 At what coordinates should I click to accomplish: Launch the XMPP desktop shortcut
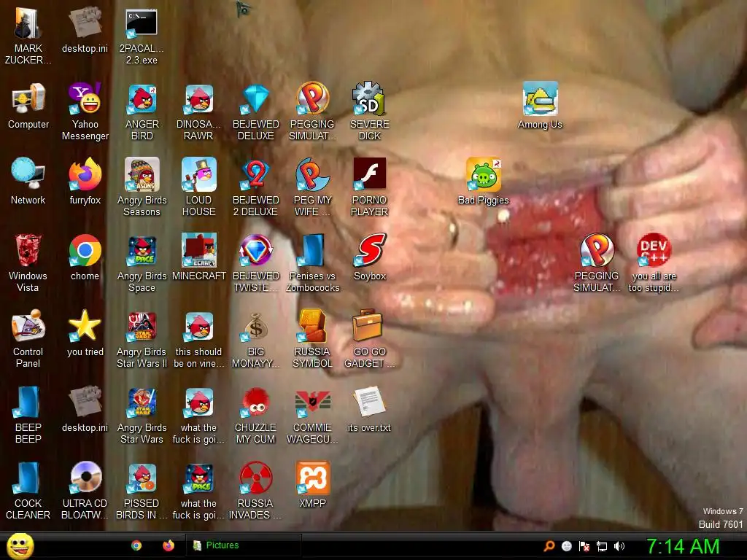[312, 485]
